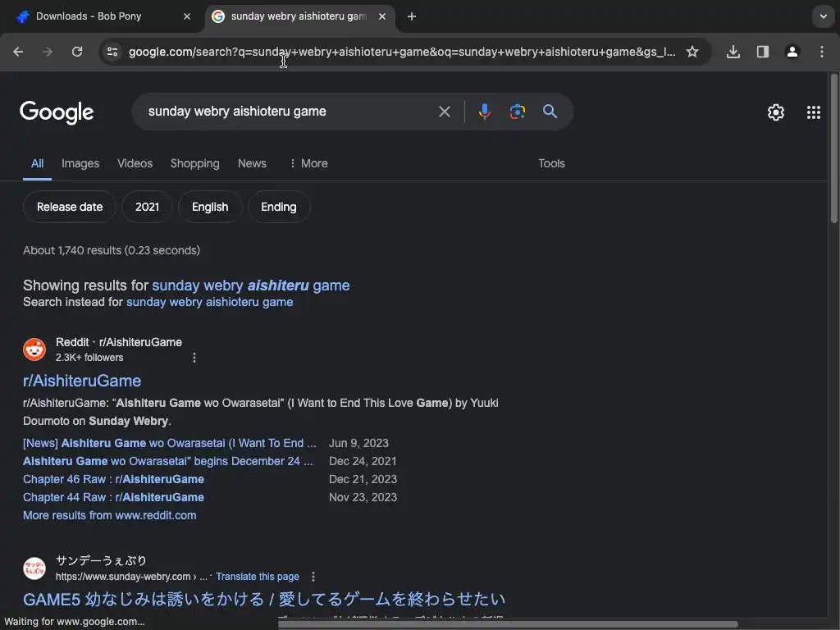Open Google quick settings gear
The image size is (840, 630).
click(x=776, y=112)
